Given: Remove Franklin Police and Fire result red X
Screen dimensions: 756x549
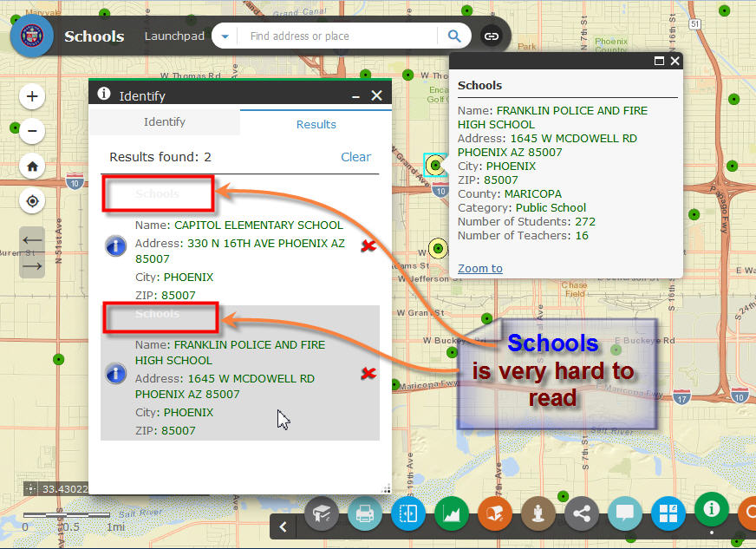Looking at the screenshot, I should point(368,373).
